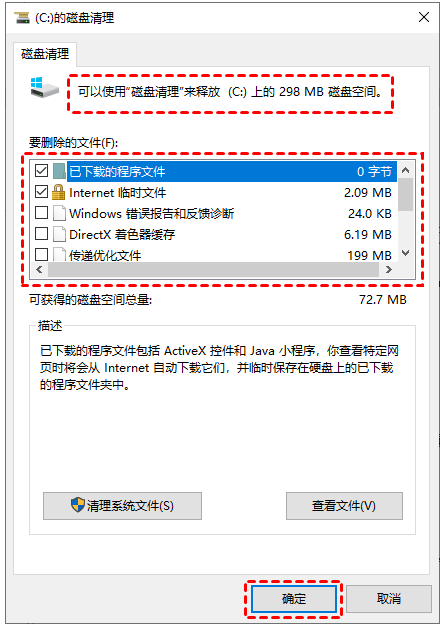Click the icon of 已下载的程序文件 entry
The height and width of the screenshot is (626, 445).
click(x=59, y=171)
